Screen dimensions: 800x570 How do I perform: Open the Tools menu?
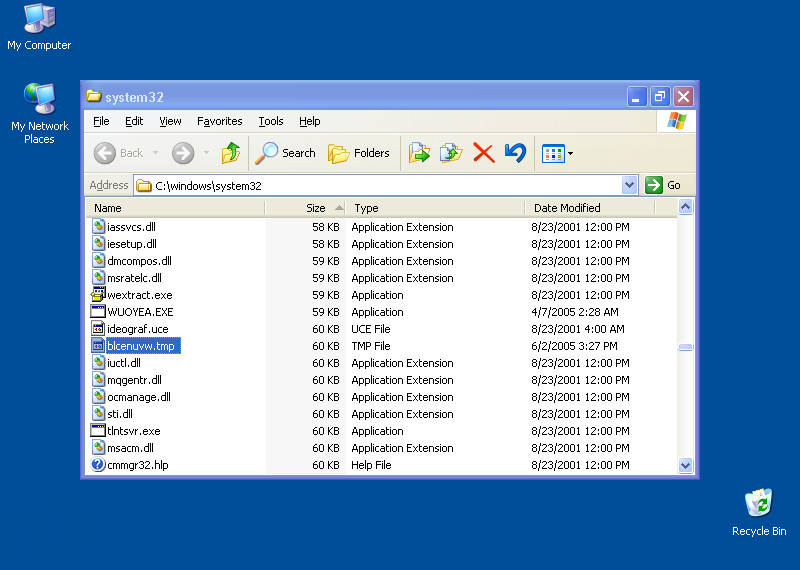[x=270, y=121]
